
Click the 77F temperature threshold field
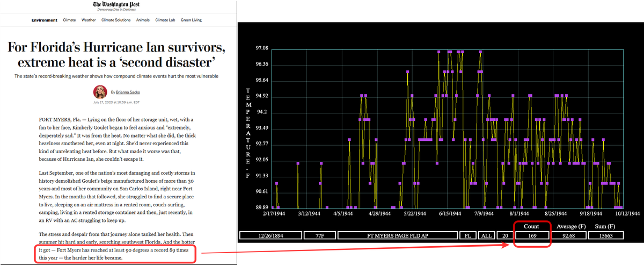319,235
